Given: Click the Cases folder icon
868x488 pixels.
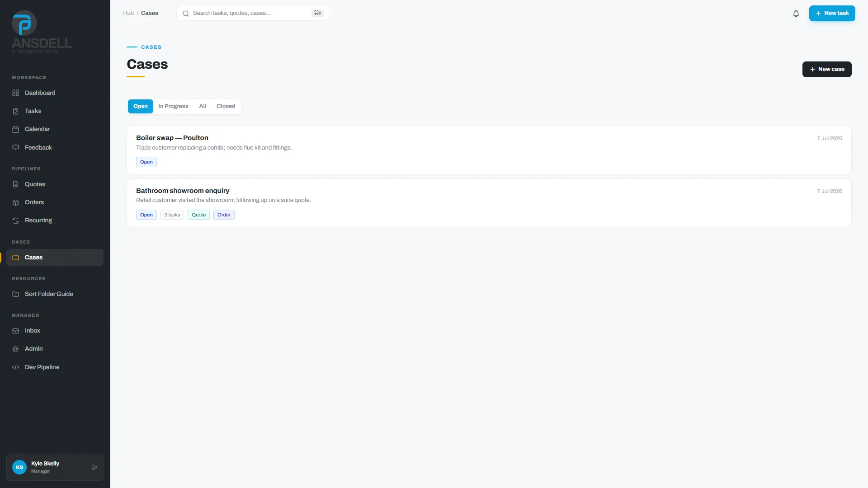Looking at the screenshot, I should (15, 258).
